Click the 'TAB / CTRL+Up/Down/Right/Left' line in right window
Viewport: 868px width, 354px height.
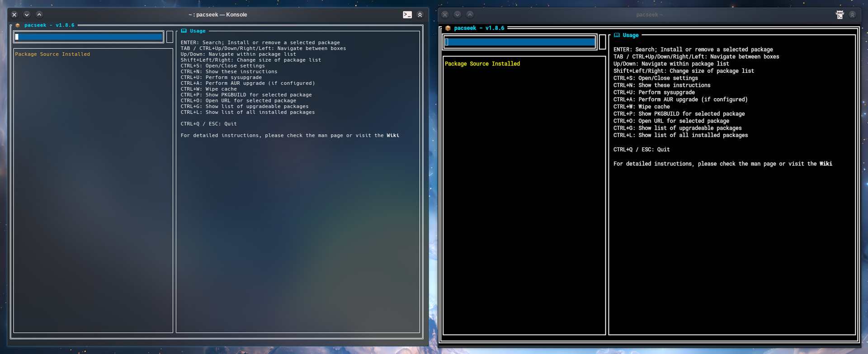click(696, 57)
